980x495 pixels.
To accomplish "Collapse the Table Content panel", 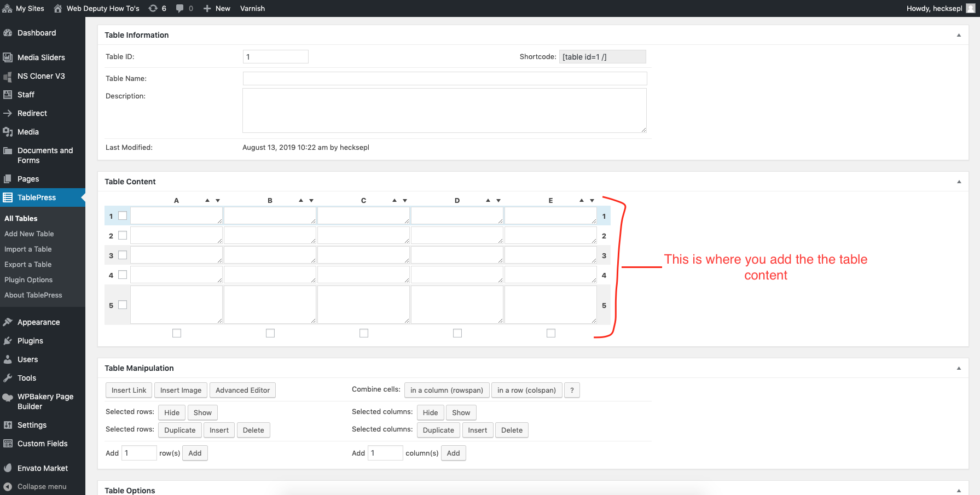I will [x=959, y=182].
